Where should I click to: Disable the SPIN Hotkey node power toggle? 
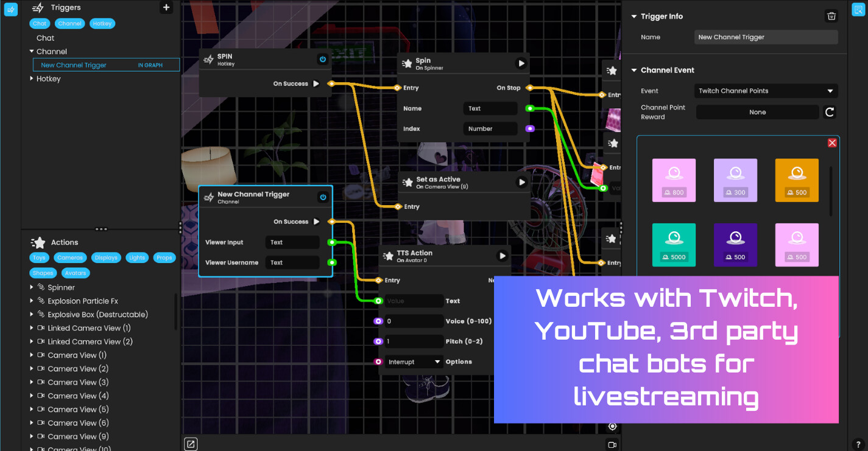coord(323,59)
